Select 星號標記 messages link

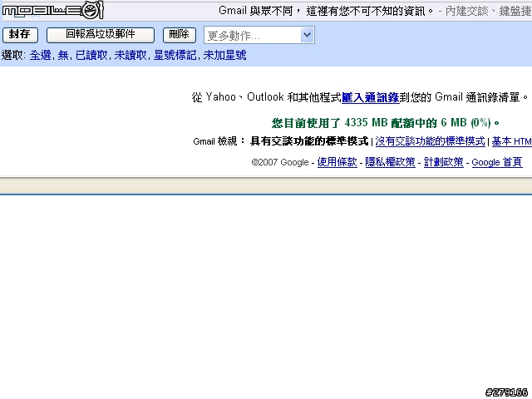coord(175,55)
